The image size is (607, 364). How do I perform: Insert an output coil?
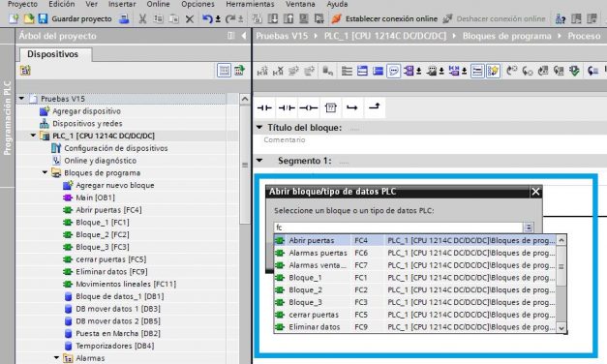(x=309, y=107)
